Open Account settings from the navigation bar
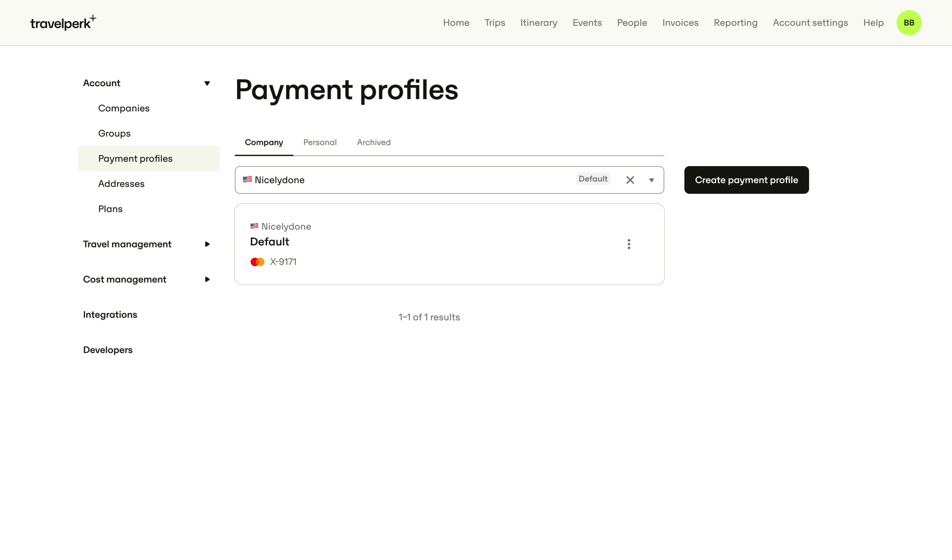952x560 pixels. pos(810,22)
